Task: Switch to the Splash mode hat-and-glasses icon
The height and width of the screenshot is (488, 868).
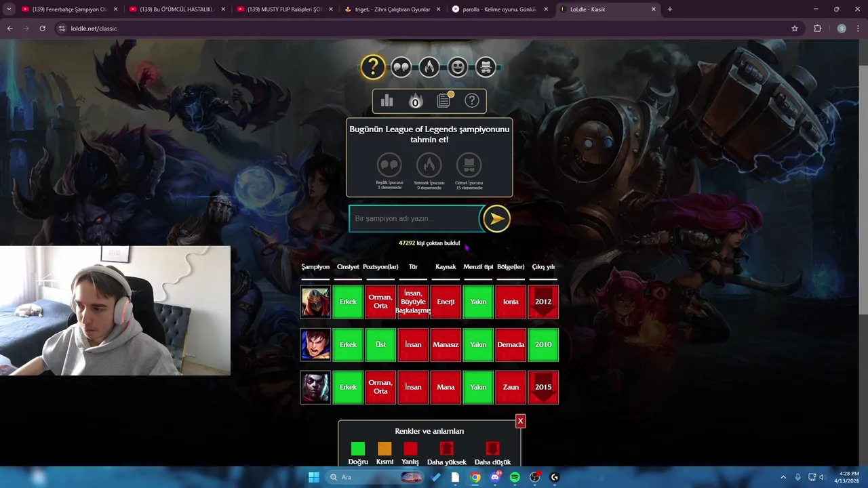Action: click(486, 67)
